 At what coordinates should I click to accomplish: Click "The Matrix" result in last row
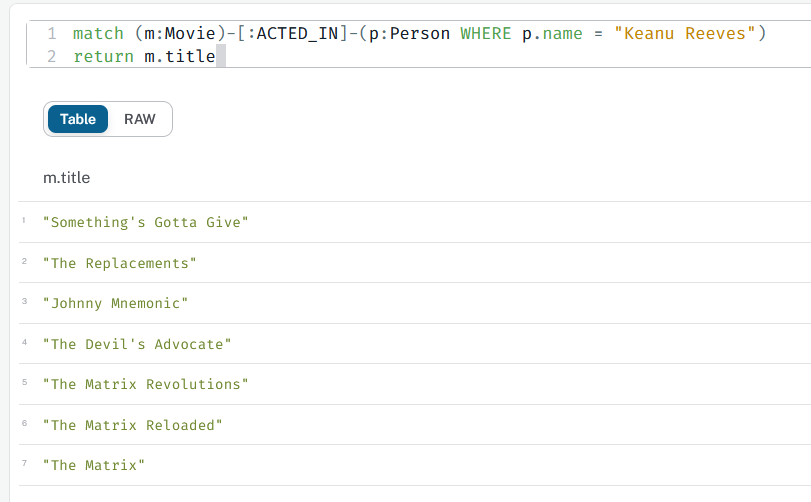point(94,465)
